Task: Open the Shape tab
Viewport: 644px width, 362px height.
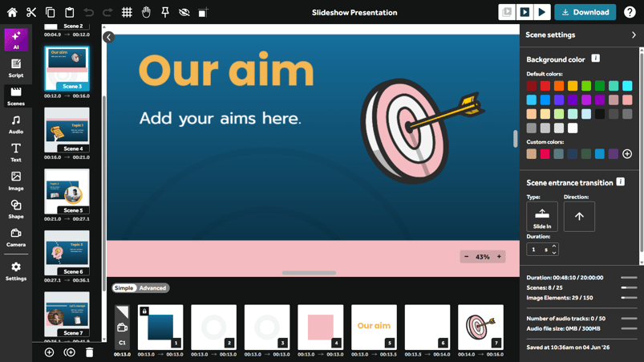Action: (16, 209)
